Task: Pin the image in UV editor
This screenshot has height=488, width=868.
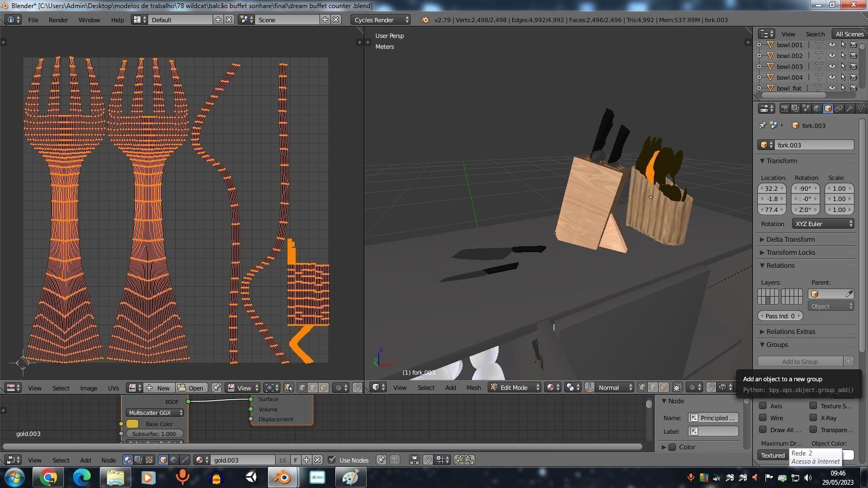Action: [x=216, y=388]
